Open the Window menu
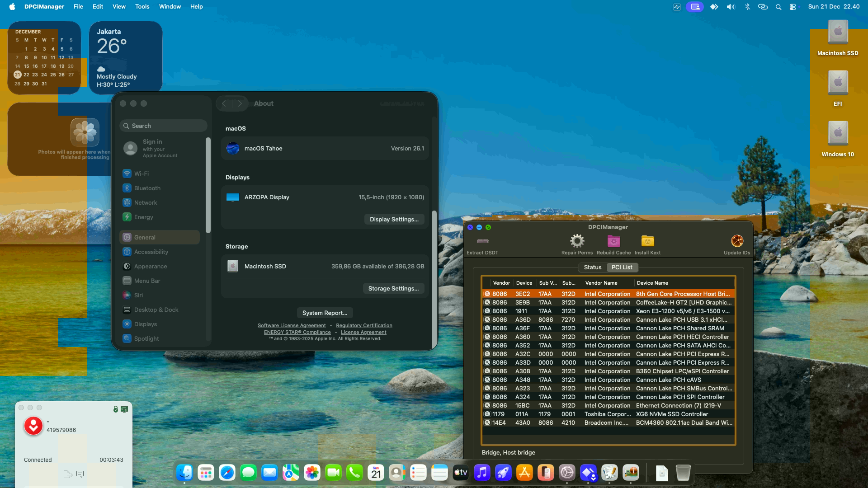The height and width of the screenshot is (488, 868). coord(170,7)
